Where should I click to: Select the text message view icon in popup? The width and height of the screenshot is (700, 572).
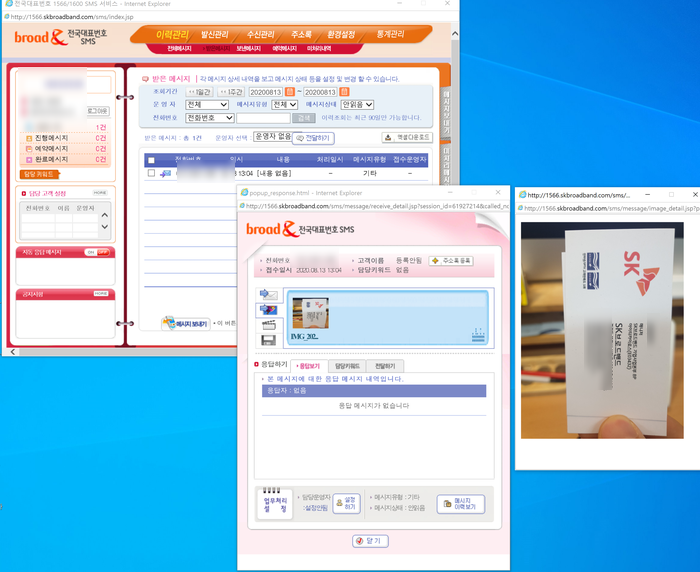tap(268, 294)
